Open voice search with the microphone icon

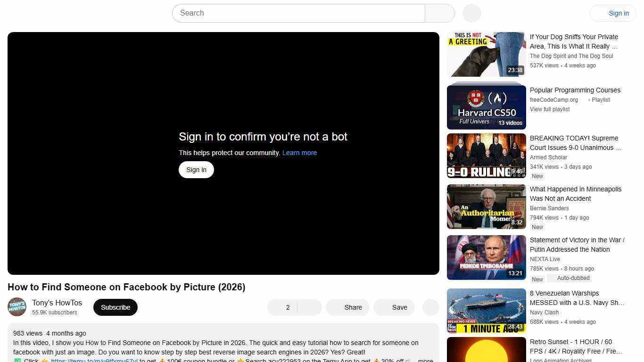coord(471,13)
